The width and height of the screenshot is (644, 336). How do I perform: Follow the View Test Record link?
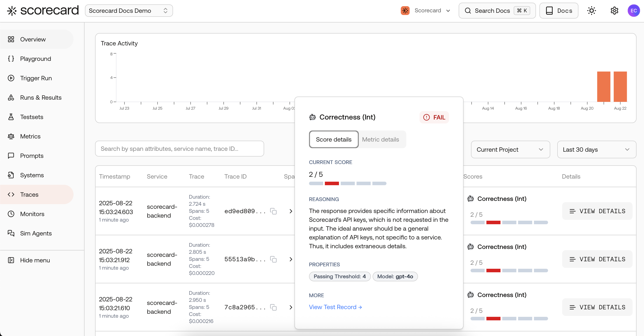[335, 307]
